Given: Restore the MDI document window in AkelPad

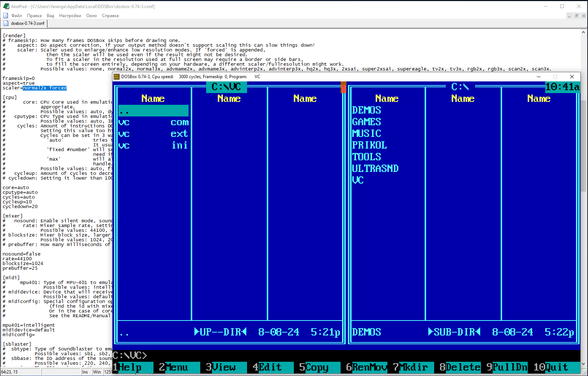Looking at the screenshot, I should [577, 16].
